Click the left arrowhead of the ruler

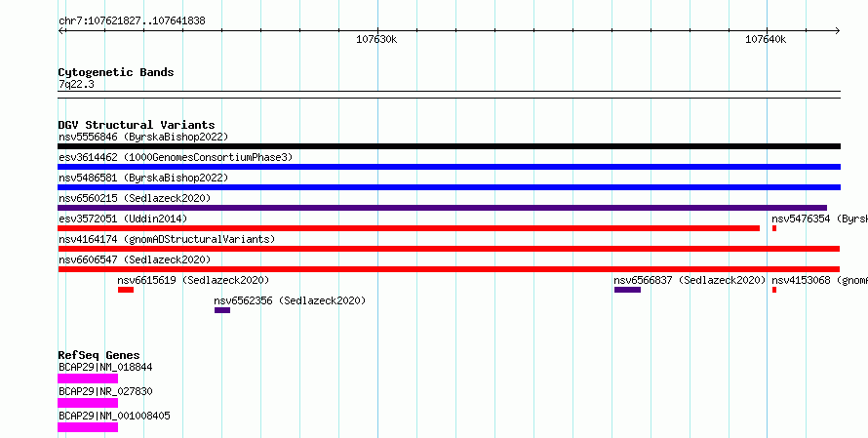pyautogui.click(x=60, y=31)
